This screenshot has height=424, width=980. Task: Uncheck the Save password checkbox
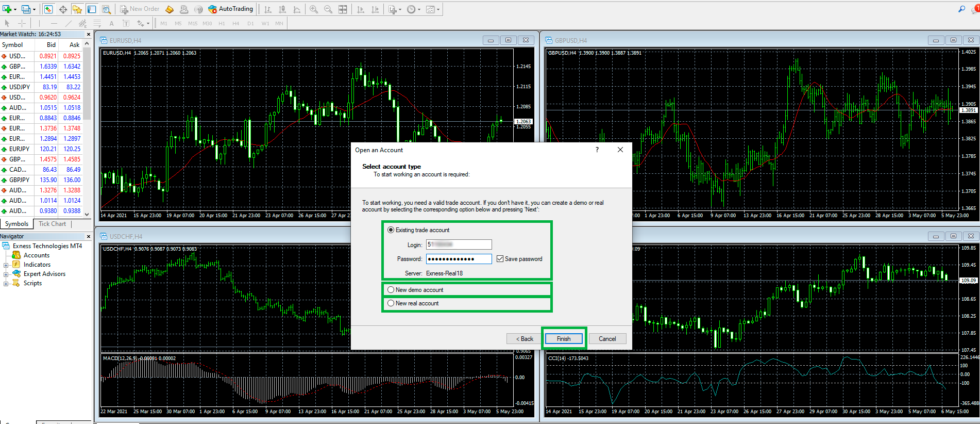(500, 259)
